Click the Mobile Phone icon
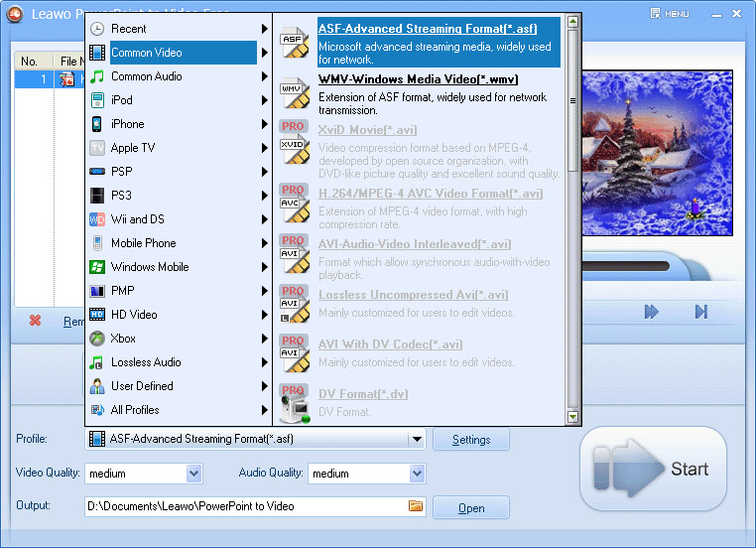 pos(97,243)
